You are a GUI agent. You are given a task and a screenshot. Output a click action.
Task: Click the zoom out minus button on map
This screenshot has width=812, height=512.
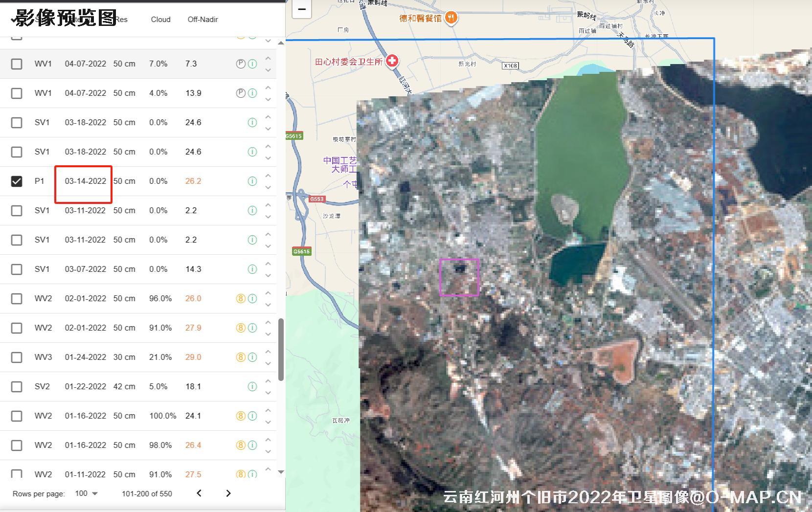[302, 9]
